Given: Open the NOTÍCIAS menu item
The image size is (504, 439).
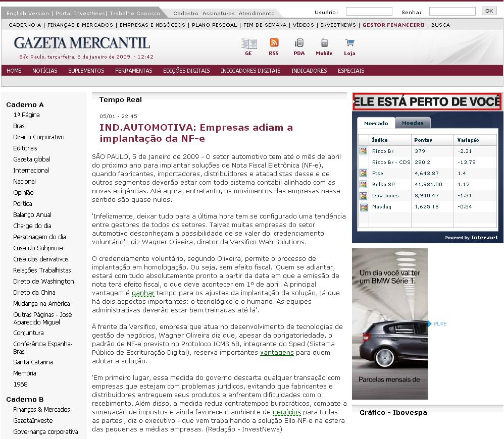Looking at the screenshot, I should [x=45, y=71].
